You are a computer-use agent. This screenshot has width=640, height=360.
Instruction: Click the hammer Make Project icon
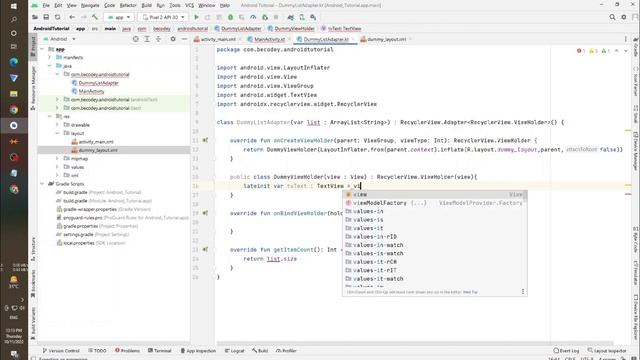(95, 17)
